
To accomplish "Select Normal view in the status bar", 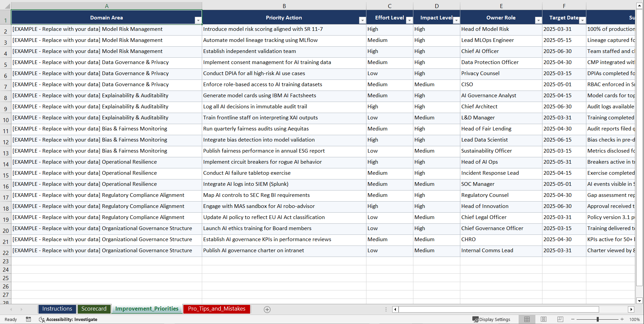I will 527,319.
